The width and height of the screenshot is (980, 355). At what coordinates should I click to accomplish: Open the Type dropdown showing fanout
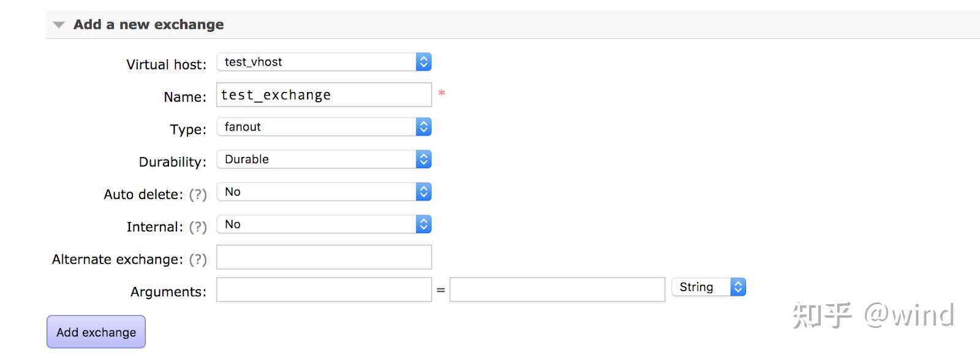point(323,127)
